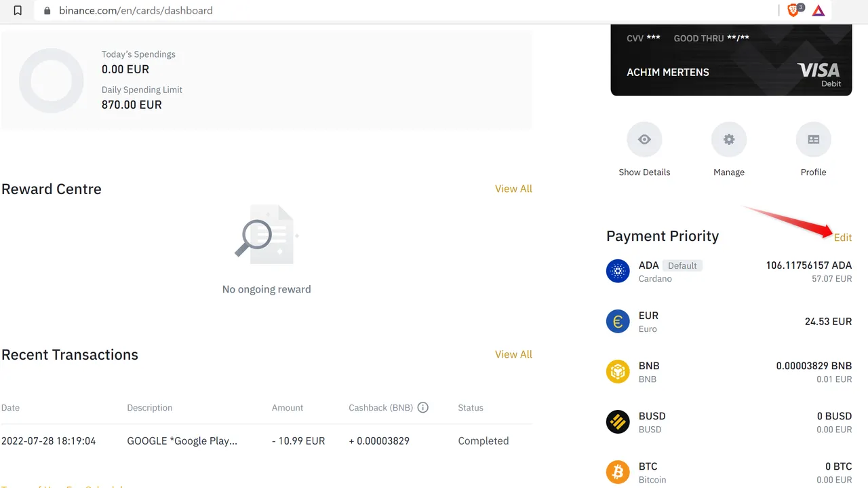The height and width of the screenshot is (488, 868).
Task: Click Edit next to Payment Priority
Action: 843,237
